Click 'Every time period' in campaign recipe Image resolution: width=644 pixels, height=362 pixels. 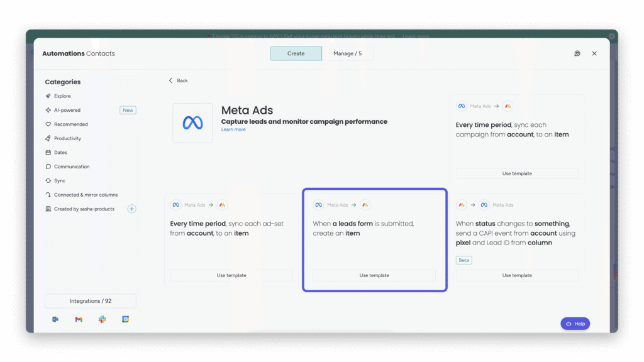coord(484,125)
